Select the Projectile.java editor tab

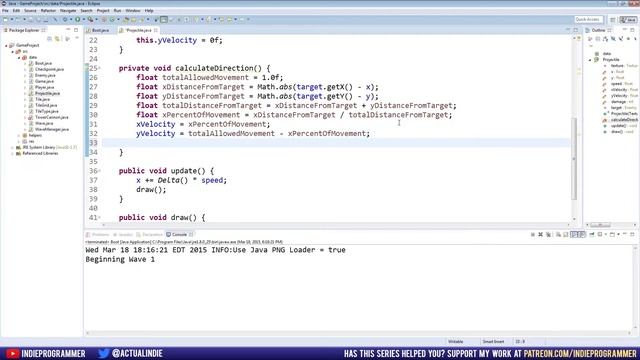pyautogui.click(x=138, y=30)
